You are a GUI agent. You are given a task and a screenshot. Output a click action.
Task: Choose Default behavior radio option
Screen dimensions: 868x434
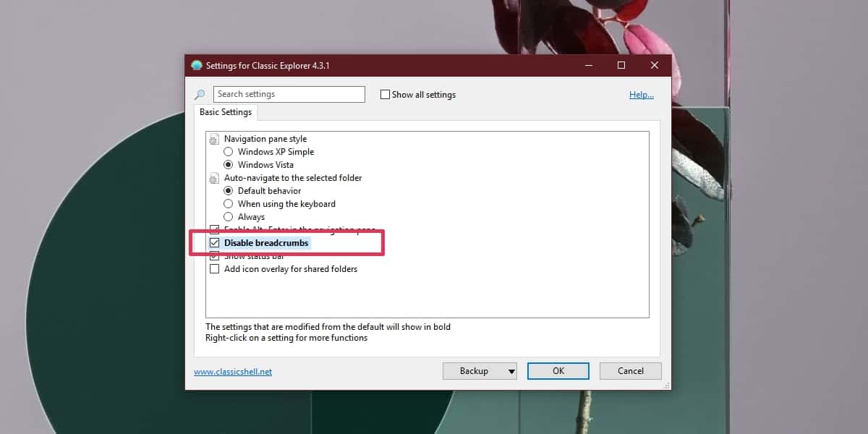click(229, 191)
